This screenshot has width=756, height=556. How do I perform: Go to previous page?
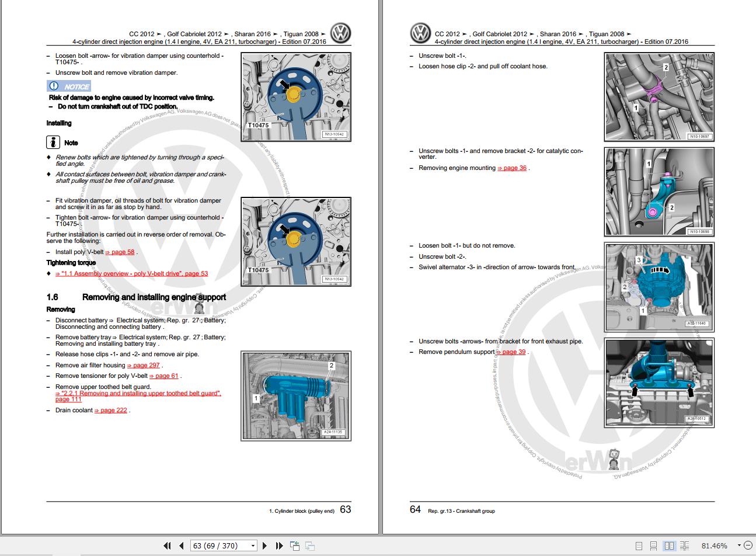pyautogui.click(x=182, y=545)
